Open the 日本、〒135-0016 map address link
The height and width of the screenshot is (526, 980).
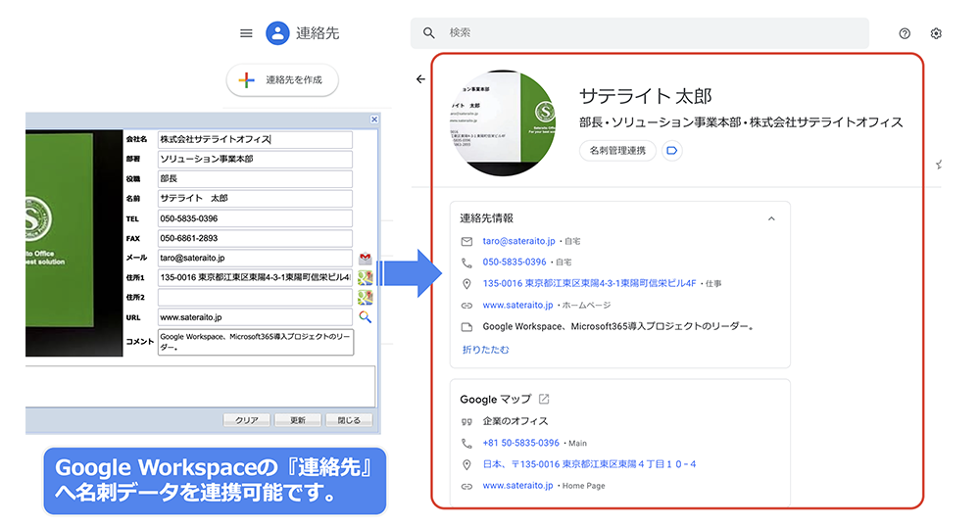[x=589, y=464]
